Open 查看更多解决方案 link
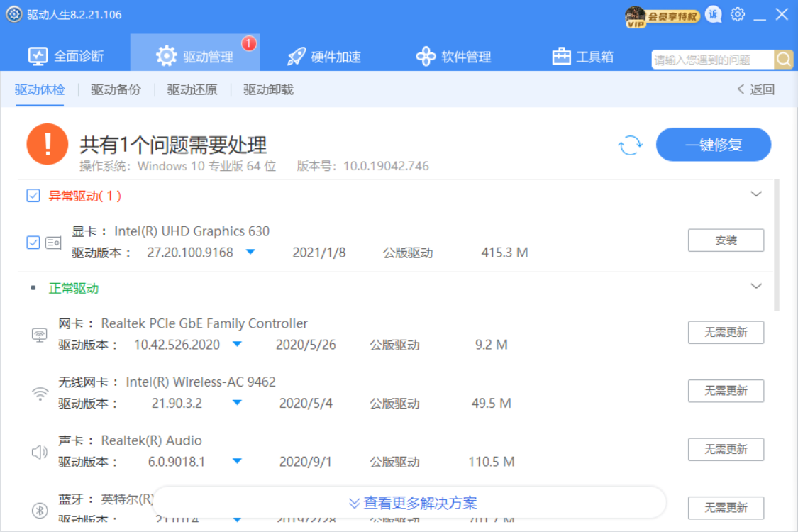The height and width of the screenshot is (532, 798). tap(413, 503)
